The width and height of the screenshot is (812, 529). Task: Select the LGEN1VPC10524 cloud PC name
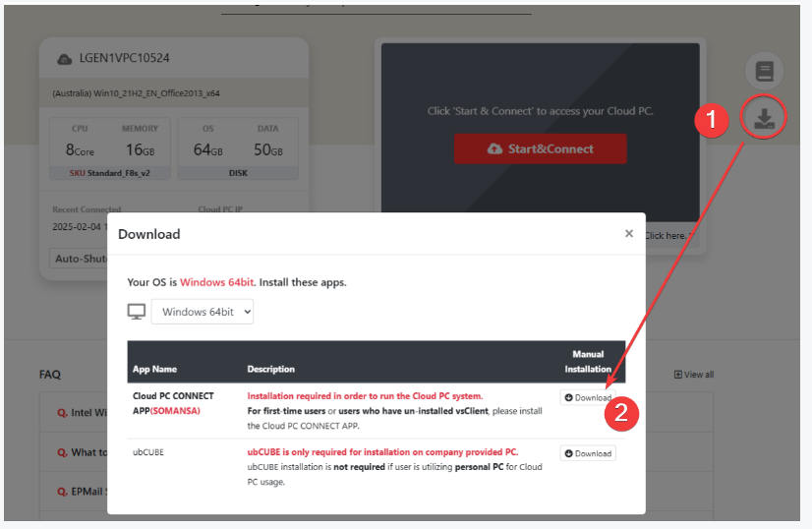coord(124,58)
